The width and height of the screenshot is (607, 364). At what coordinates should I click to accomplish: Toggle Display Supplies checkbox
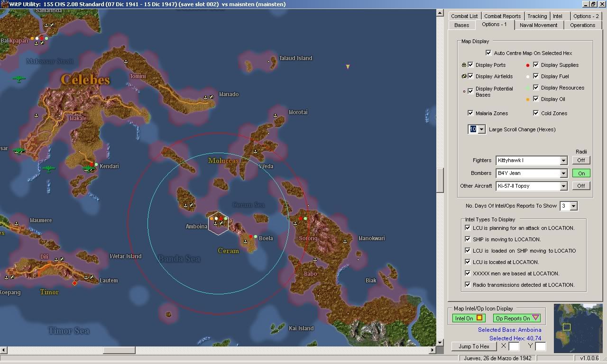(536, 65)
